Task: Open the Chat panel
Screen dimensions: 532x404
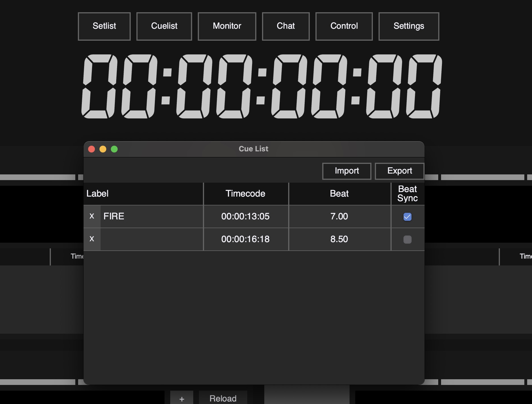Action: tap(286, 26)
